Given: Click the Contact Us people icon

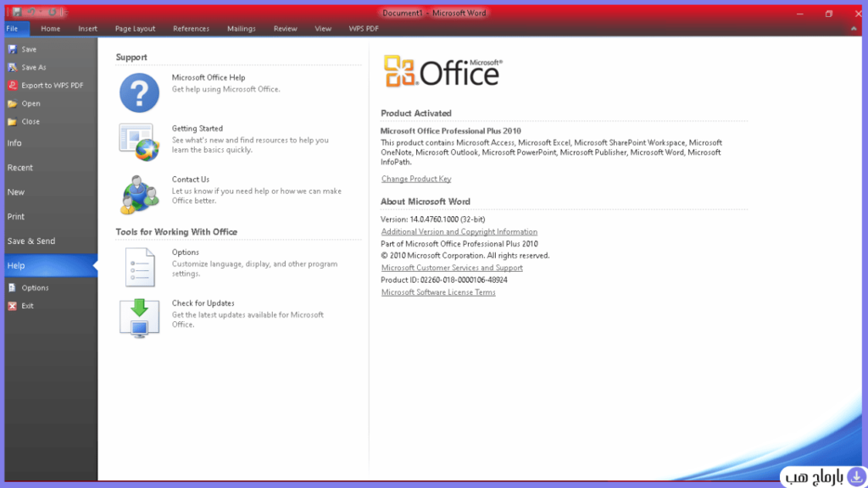Looking at the screenshot, I should point(139,194).
